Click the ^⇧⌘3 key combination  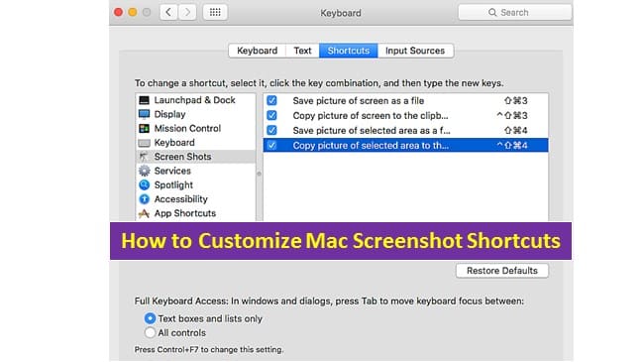pos(512,115)
